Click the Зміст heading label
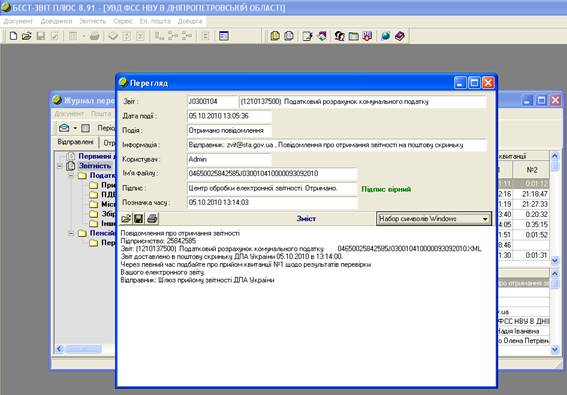The width and height of the screenshot is (567, 395). point(306,219)
